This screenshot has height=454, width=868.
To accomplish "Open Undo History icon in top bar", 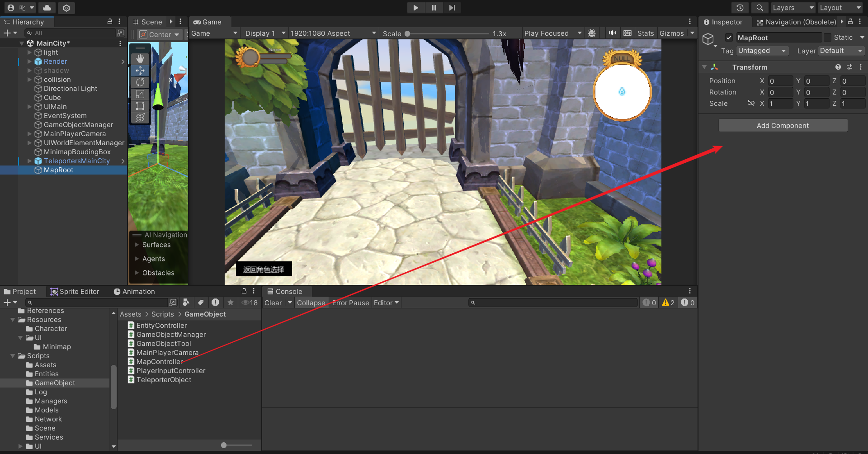I will point(740,8).
